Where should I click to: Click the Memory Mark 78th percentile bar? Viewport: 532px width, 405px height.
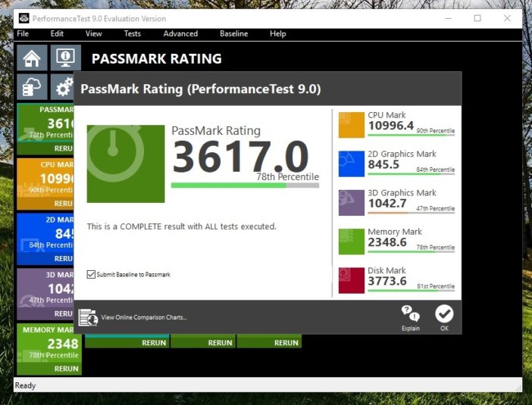[412, 252]
